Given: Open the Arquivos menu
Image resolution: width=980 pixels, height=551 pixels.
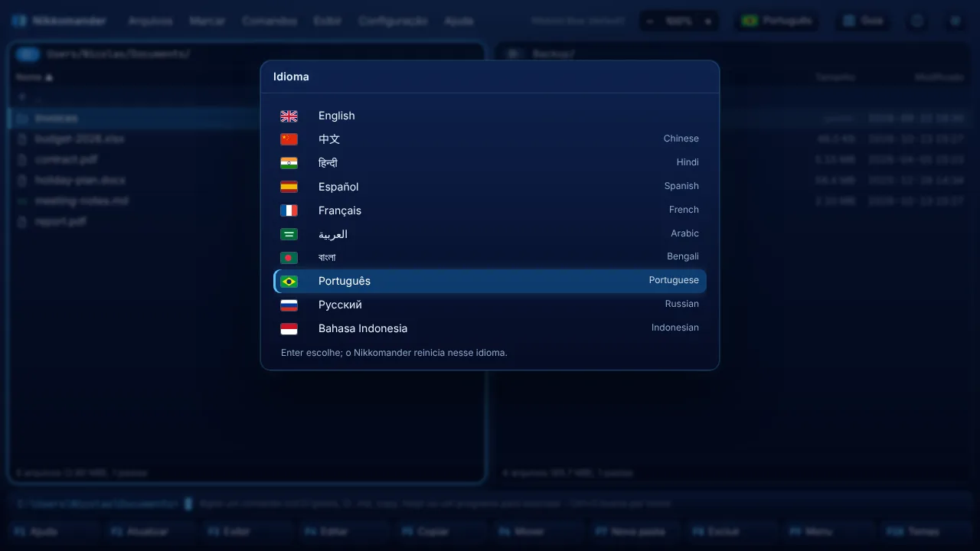Looking at the screenshot, I should (x=150, y=21).
